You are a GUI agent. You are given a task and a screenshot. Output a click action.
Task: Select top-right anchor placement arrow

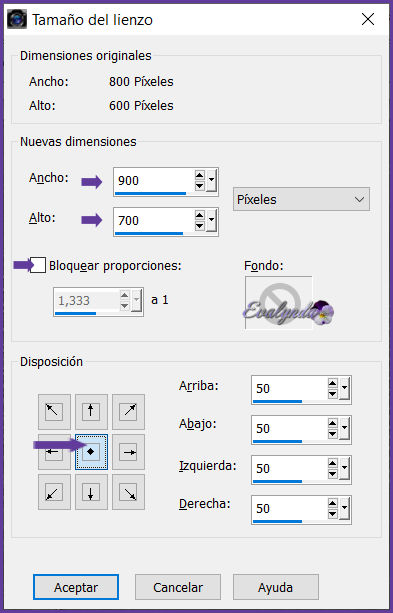click(128, 412)
